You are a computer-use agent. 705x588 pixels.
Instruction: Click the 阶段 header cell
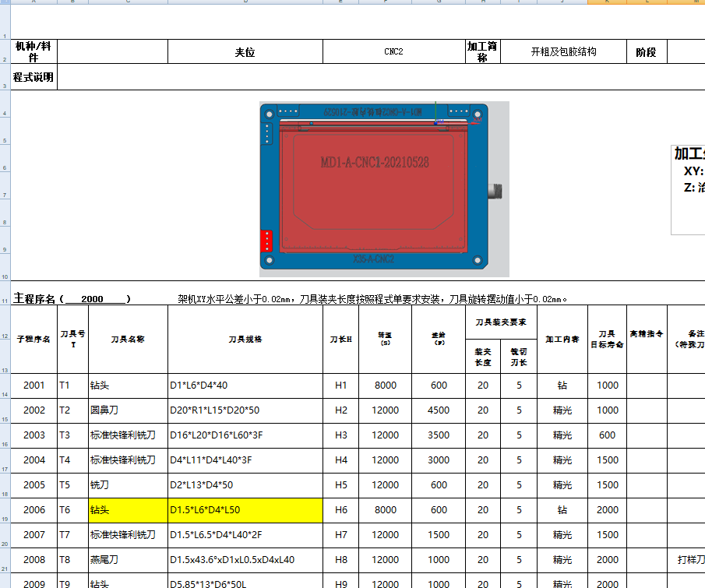pyautogui.click(x=645, y=51)
